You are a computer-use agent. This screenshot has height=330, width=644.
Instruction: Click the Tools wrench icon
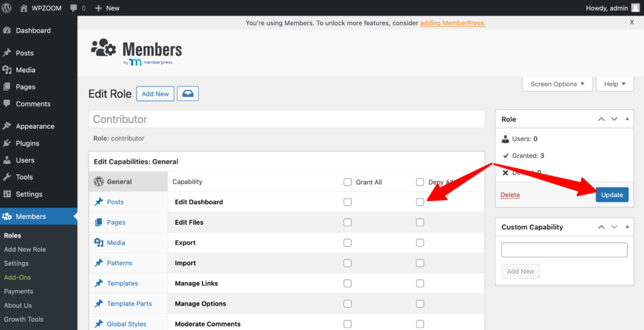point(7,177)
